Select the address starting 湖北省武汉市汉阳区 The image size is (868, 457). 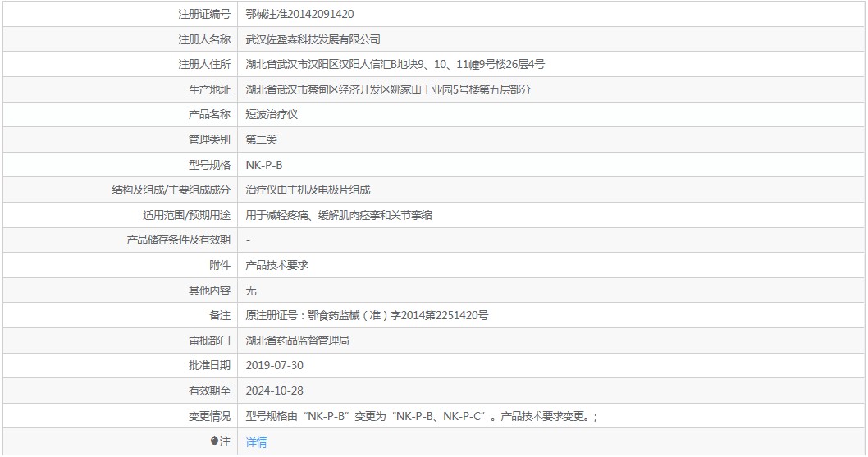(x=395, y=64)
